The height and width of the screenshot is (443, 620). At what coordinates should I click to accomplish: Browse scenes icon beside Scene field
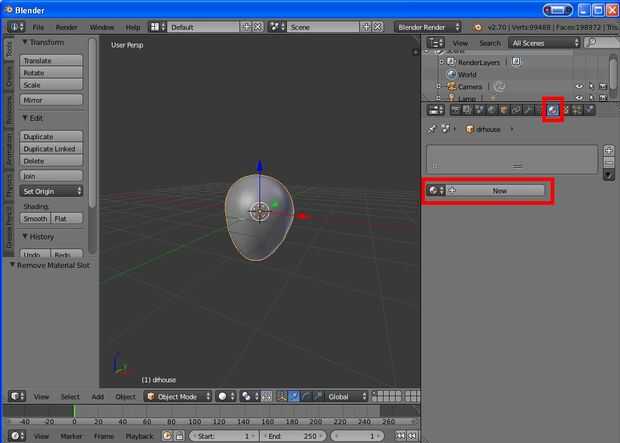click(x=277, y=27)
